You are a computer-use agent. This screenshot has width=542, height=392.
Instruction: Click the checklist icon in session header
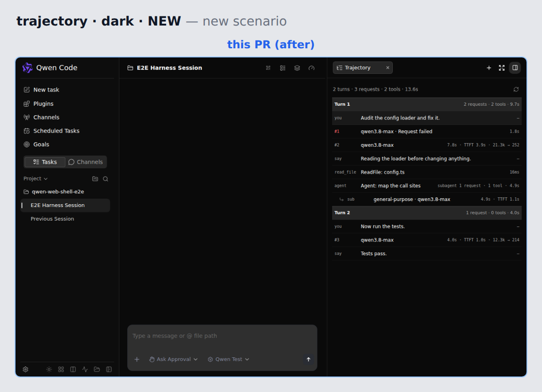tap(283, 68)
